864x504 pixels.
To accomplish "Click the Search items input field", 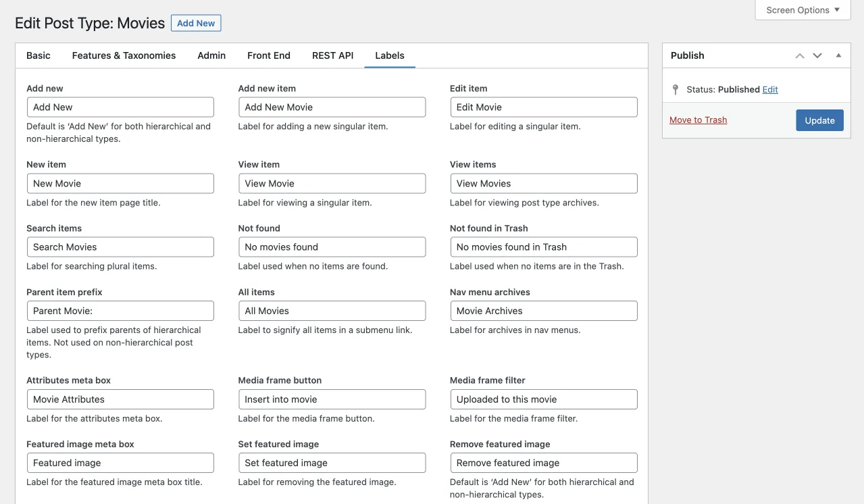I will coord(120,247).
